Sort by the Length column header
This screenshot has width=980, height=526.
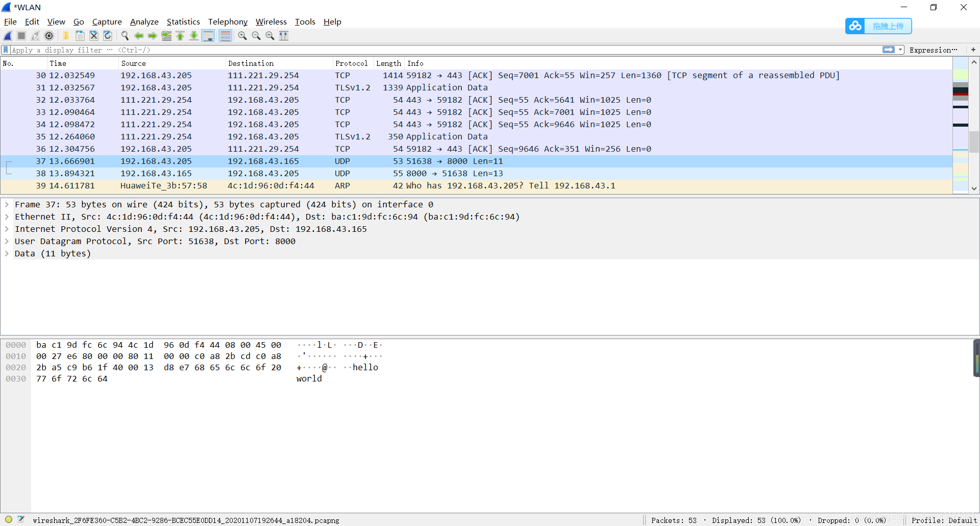click(389, 63)
